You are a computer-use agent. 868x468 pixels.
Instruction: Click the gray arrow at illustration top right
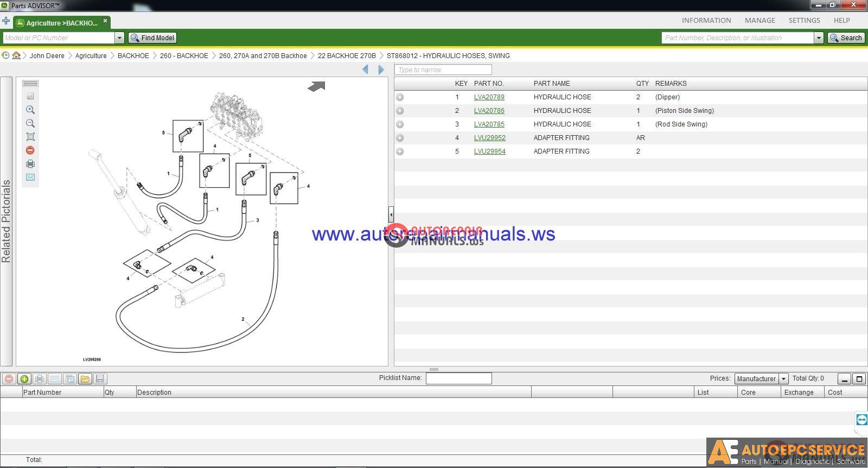pos(316,86)
